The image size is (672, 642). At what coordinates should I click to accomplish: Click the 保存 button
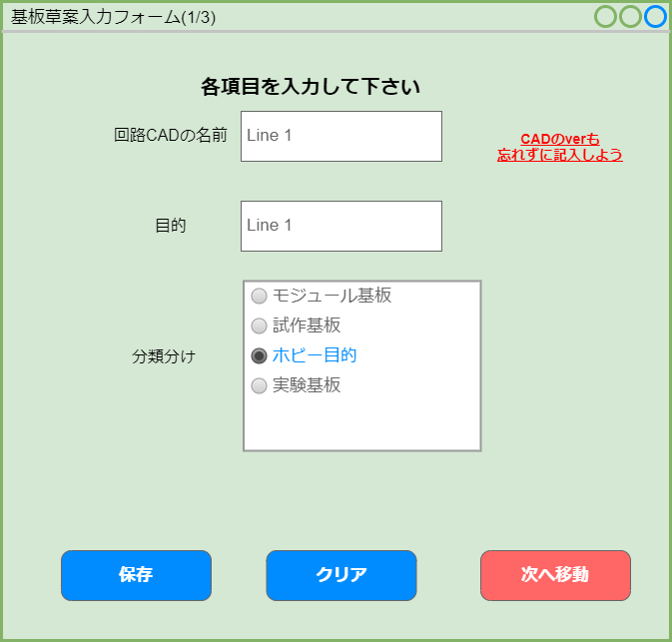(x=136, y=575)
